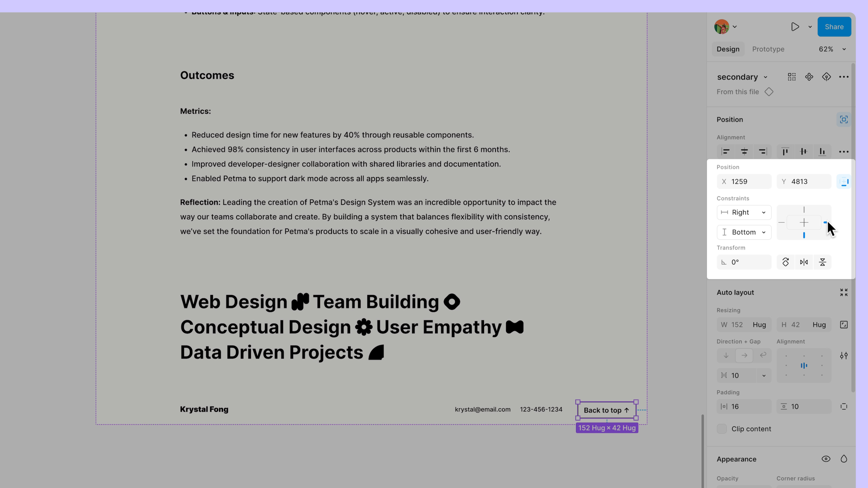
Task: Set auto layout direction to vertical
Action: click(x=726, y=356)
